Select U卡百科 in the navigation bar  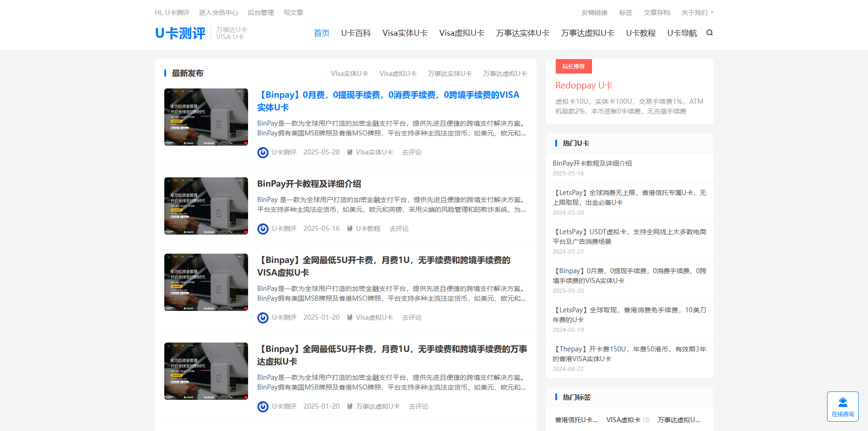click(x=356, y=33)
